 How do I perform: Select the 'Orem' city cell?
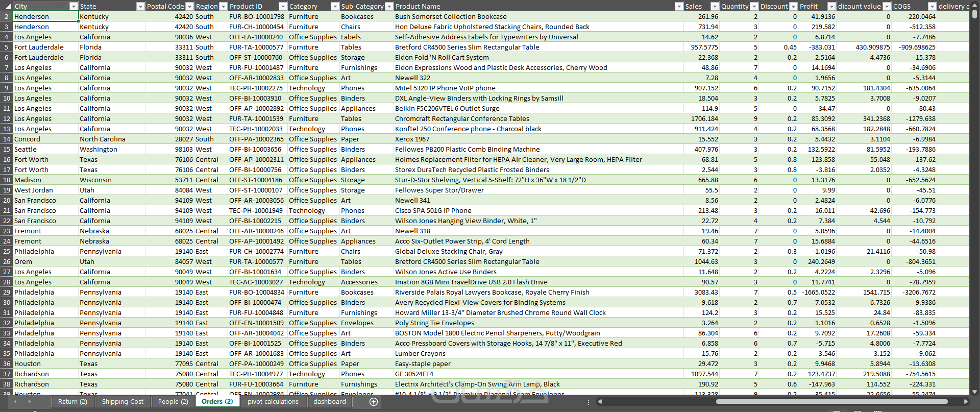pos(46,261)
